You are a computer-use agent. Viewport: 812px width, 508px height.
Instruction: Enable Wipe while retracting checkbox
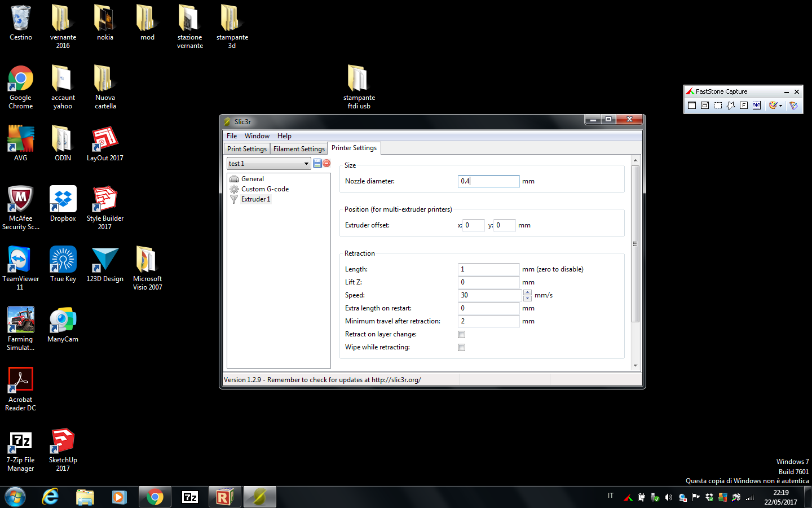pyautogui.click(x=461, y=348)
